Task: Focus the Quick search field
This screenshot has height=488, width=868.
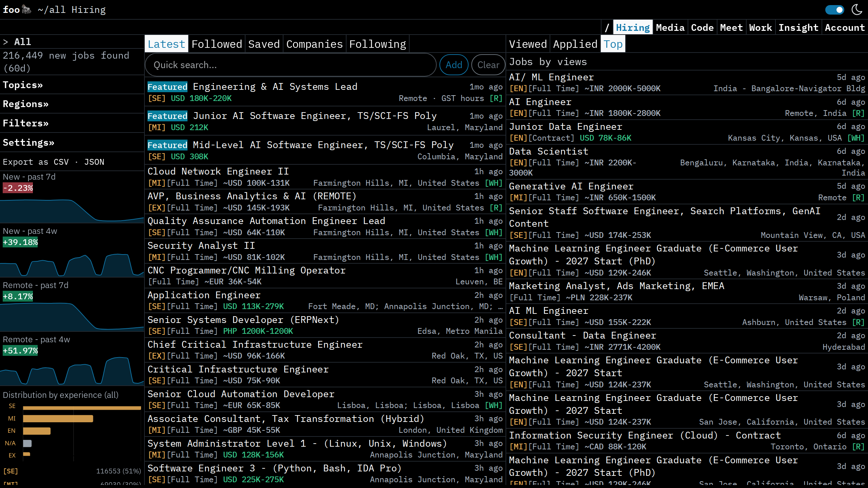Action: 291,65
